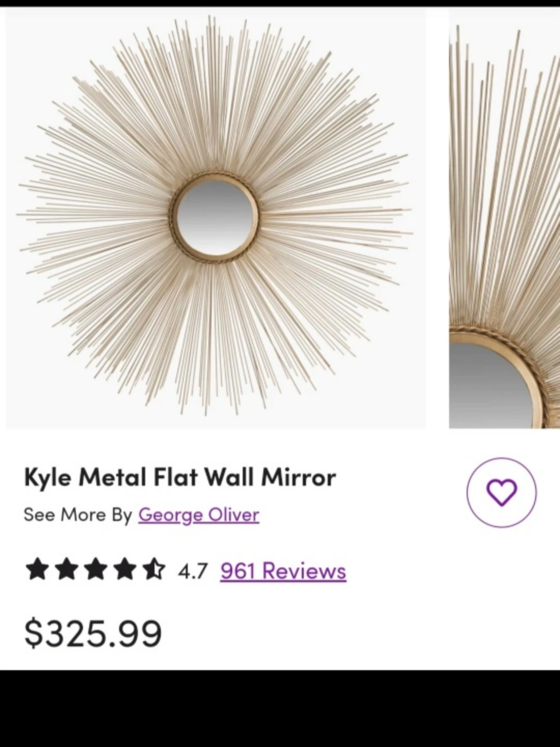Show the partially visible second product photo
This screenshot has width=560, height=747.
click(505, 218)
